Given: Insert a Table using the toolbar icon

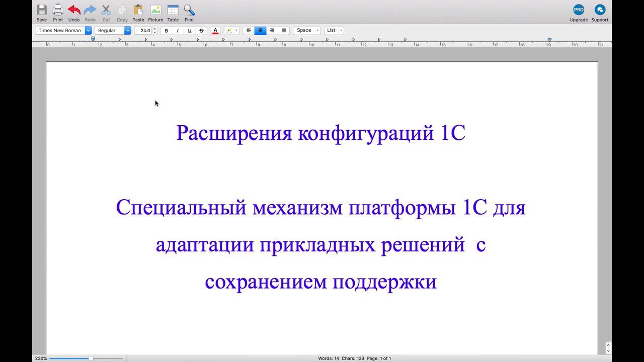Looking at the screenshot, I should click(x=173, y=10).
